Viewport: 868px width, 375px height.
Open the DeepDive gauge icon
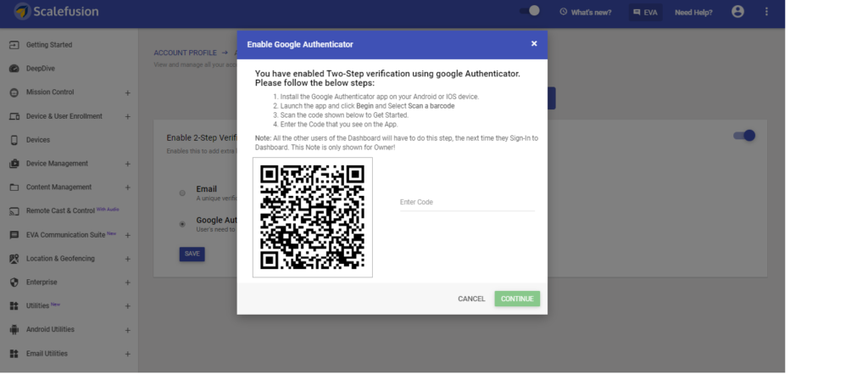[x=14, y=69]
